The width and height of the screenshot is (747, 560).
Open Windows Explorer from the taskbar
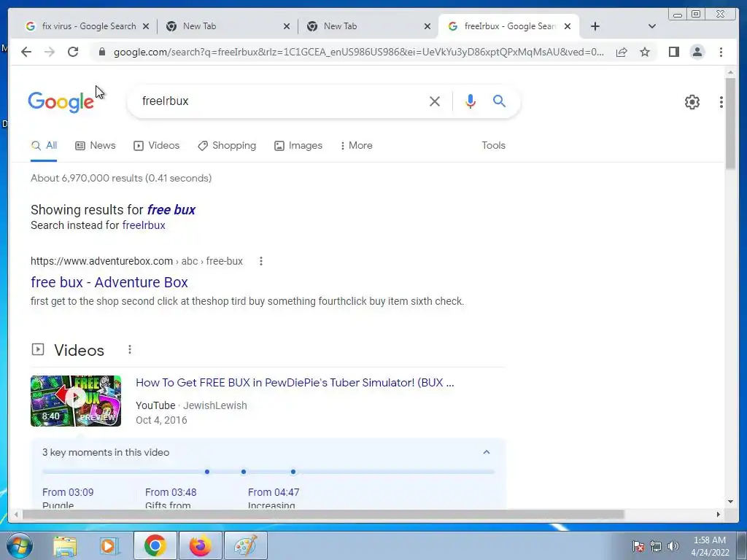click(65, 545)
